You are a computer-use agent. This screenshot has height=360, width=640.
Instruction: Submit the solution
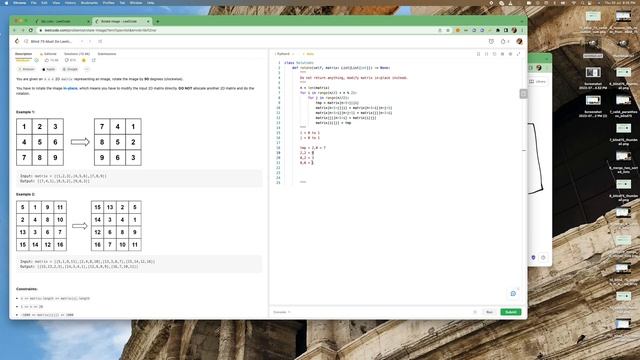[511, 312]
